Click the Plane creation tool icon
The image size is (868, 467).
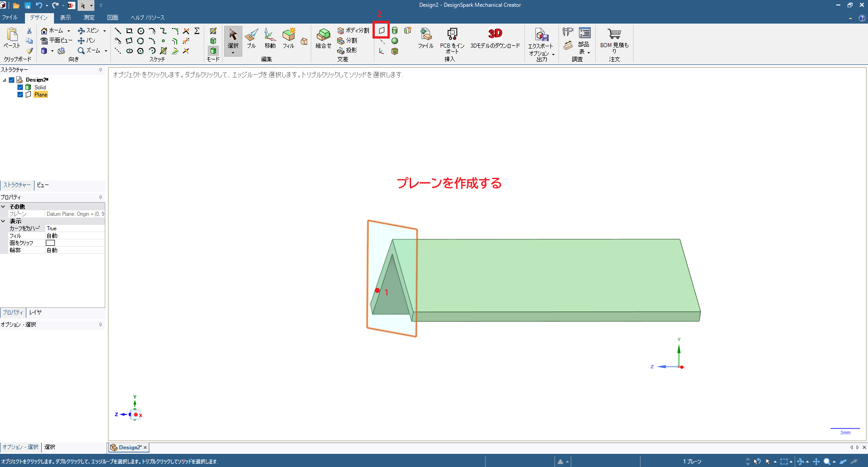[x=382, y=30]
